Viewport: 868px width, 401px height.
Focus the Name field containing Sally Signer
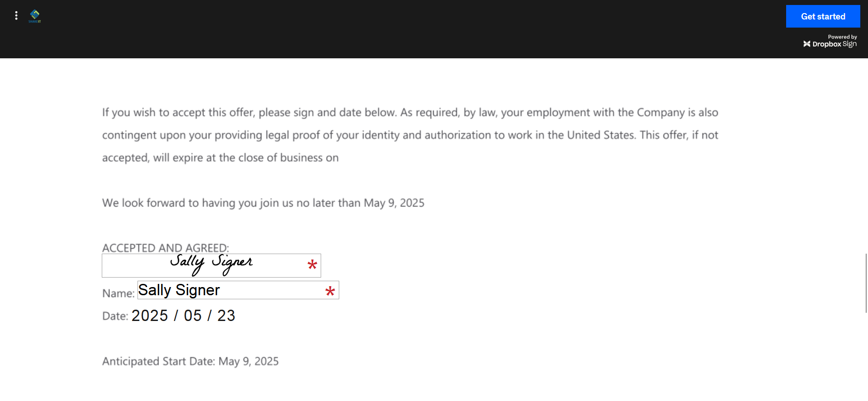click(x=238, y=290)
